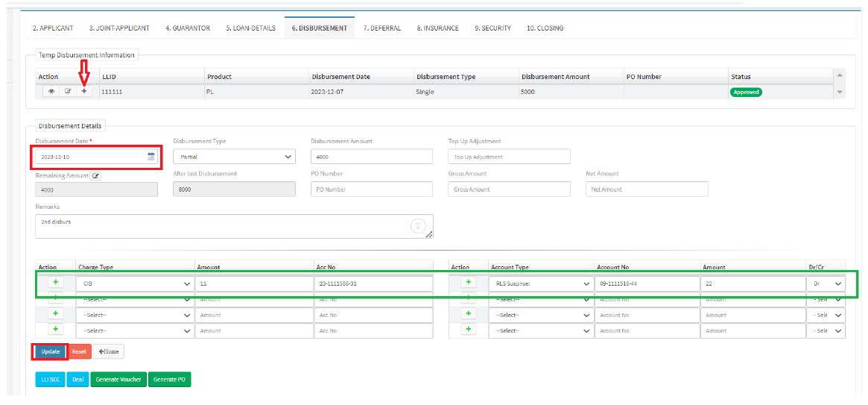Screen dimensions: 868x405
Task: Click the edit icon in the Action column
Action: (x=68, y=91)
